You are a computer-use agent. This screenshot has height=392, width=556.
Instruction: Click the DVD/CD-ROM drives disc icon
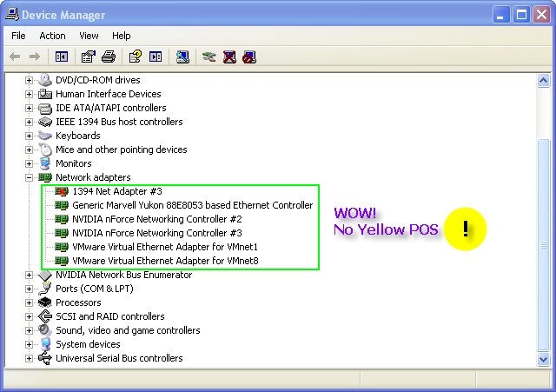coord(45,80)
